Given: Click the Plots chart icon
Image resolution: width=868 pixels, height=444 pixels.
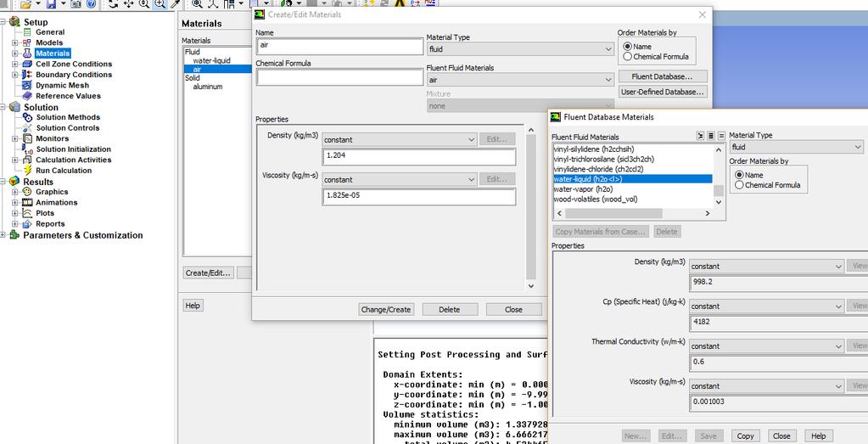Looking at the screenshot, I should point(26,213).
